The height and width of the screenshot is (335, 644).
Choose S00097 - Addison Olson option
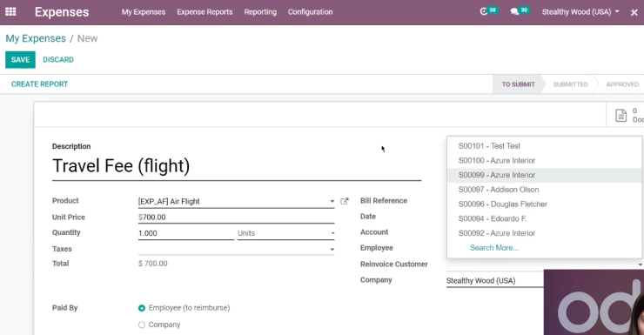545,190
